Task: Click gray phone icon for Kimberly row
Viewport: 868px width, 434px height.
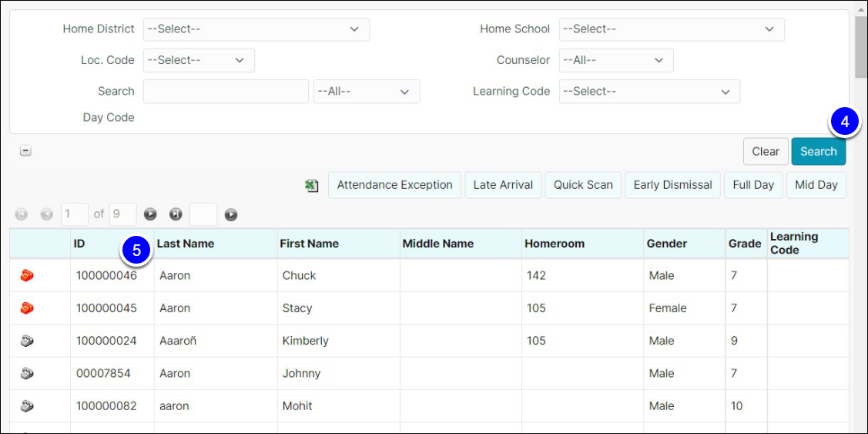Action: [27, 340]
